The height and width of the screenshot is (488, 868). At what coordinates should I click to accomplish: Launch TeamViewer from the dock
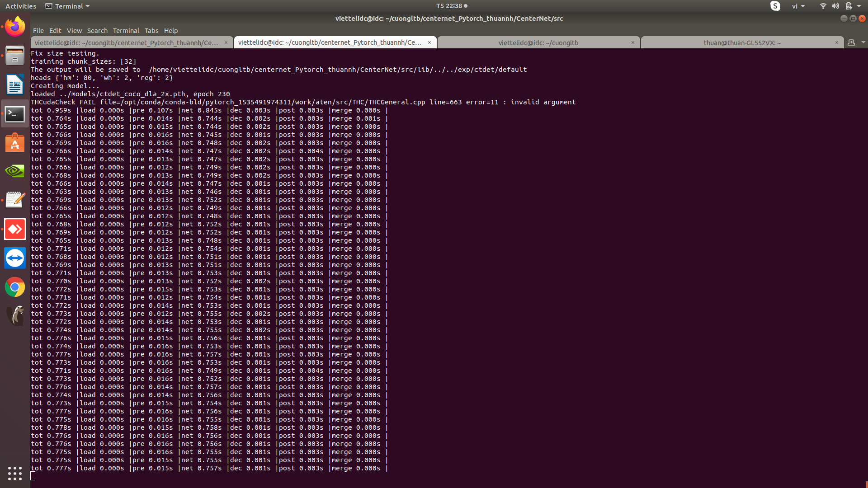[x=15, y=258]
